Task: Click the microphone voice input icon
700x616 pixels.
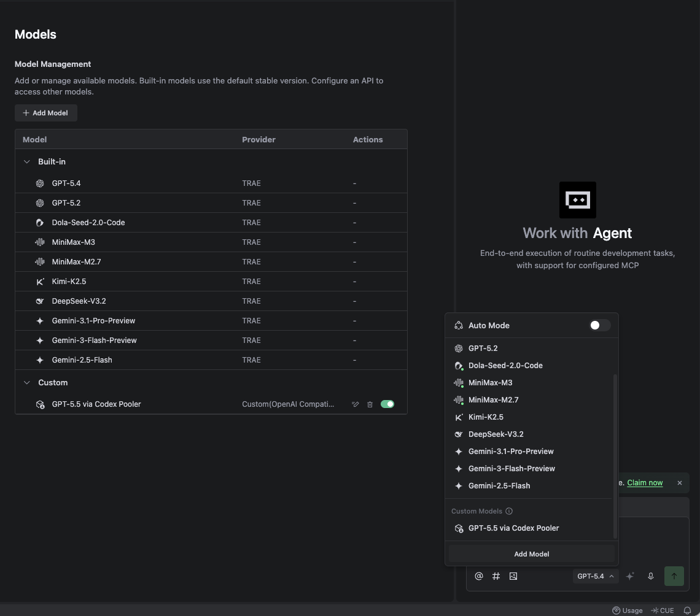Action: pyautogui.click(x=650, y=576)
